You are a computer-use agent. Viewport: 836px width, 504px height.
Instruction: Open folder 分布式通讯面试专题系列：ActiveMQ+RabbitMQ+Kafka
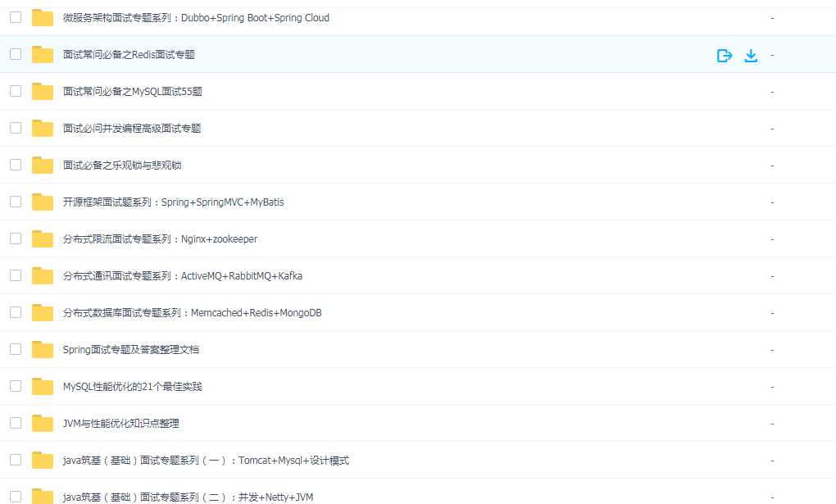tap(182, 275)
